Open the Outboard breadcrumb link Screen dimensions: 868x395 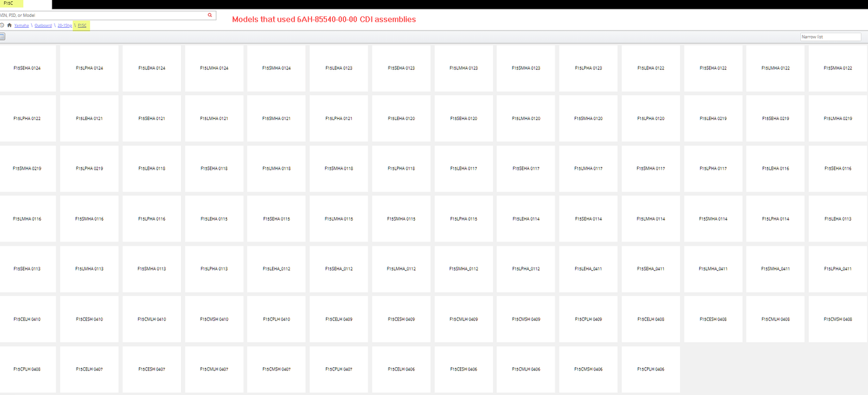click(43, 25)
